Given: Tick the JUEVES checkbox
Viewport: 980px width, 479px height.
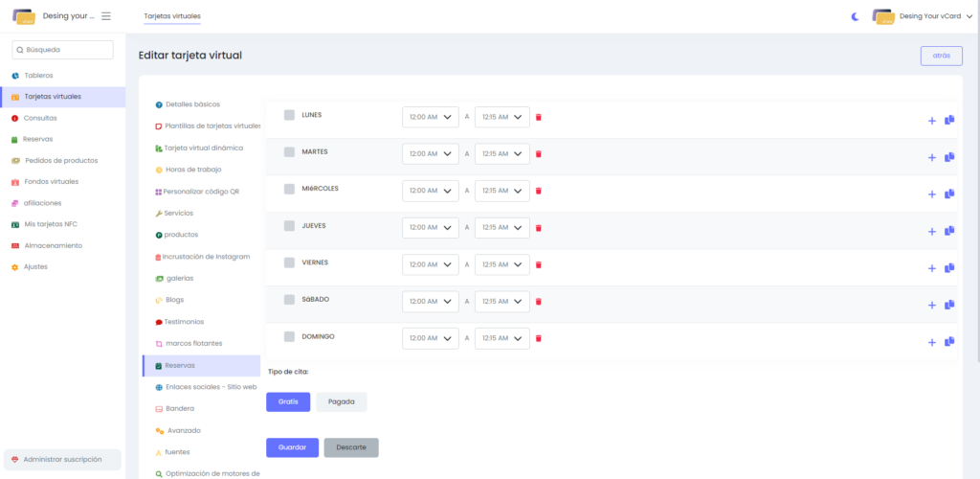Looking at the screenshot, I should coord(289,226).
